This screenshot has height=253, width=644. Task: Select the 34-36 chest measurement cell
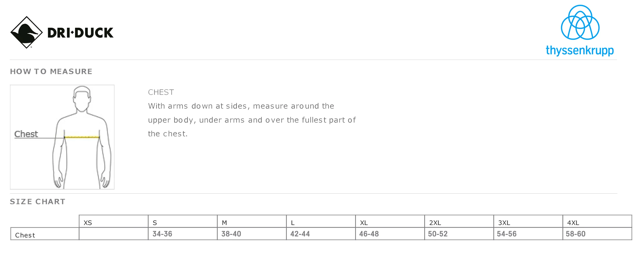pyautogui.click(x=183, y=234)
